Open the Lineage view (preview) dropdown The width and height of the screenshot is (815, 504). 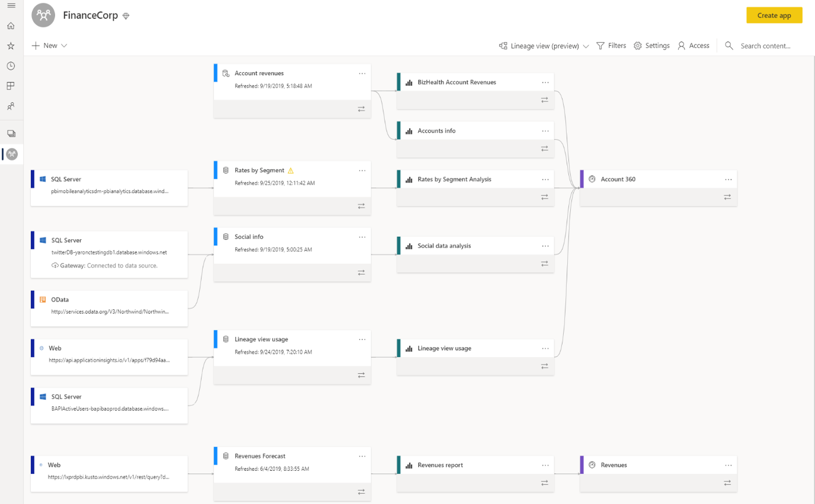click(544, 46)
